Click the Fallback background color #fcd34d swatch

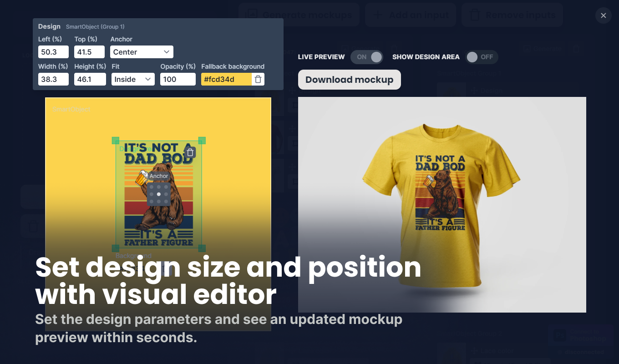tap(226, 79)
